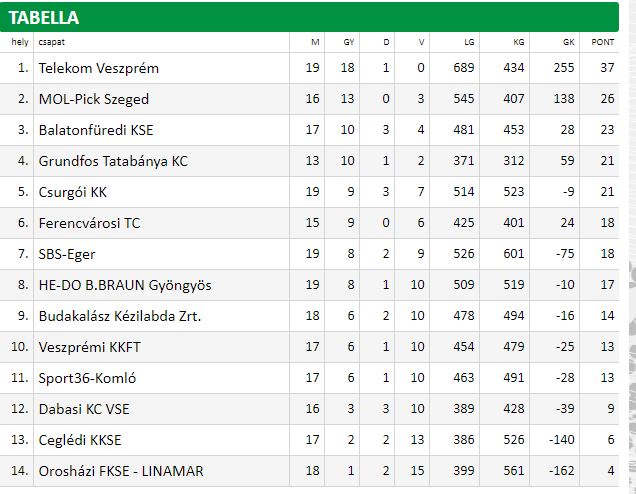Open Csurgói KK team entry
The width and height of the screenshot is (636, 494).
point(73,192)
